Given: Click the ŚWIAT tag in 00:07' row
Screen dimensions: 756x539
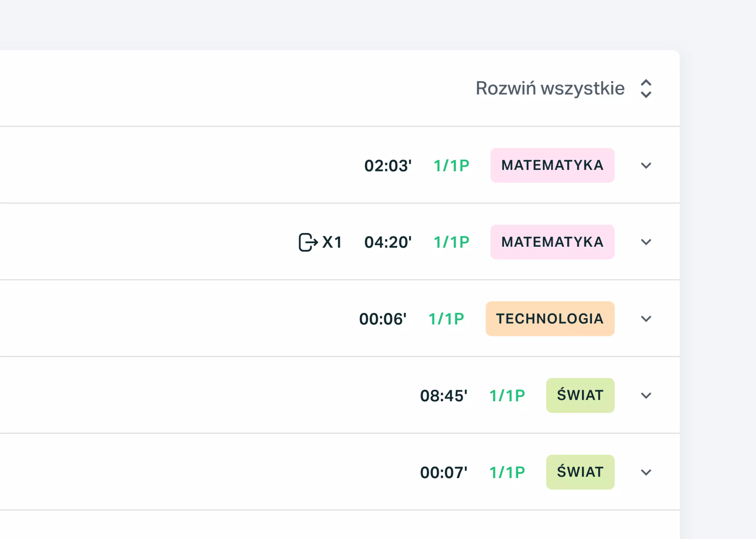Looking at the screenshot, I should coord(580,472).
